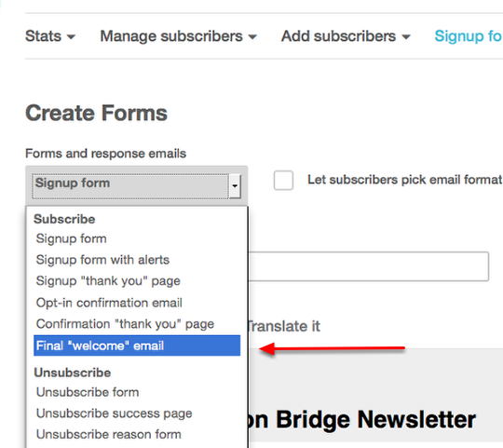Choose Signup form with alerts option

click(102, 260)
